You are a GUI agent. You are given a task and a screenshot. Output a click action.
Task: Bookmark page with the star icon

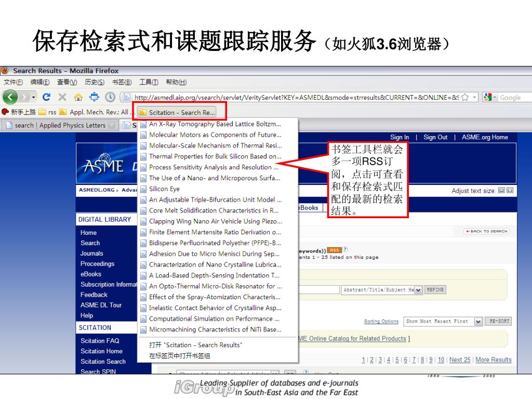(465, 97)
